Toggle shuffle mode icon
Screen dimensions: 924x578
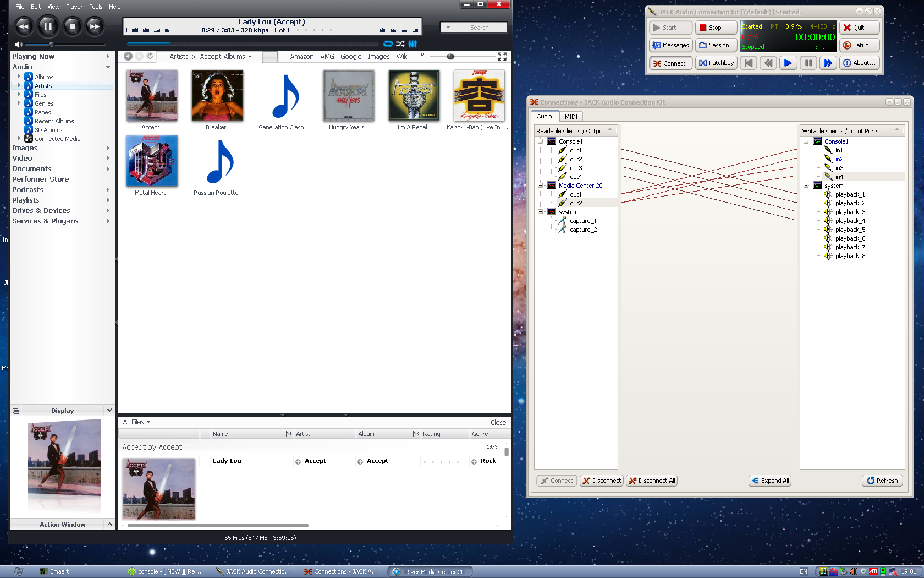coord(400,43)
